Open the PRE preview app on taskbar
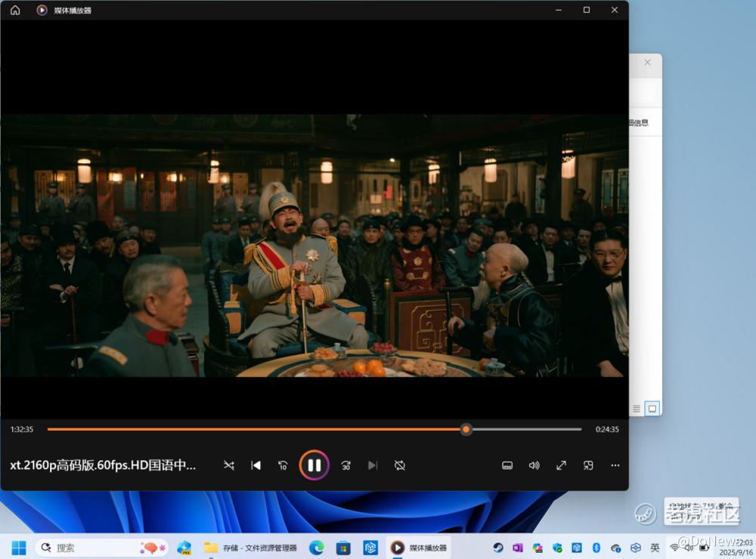Screen dimensions: 756x559 (x=184, y=548)
